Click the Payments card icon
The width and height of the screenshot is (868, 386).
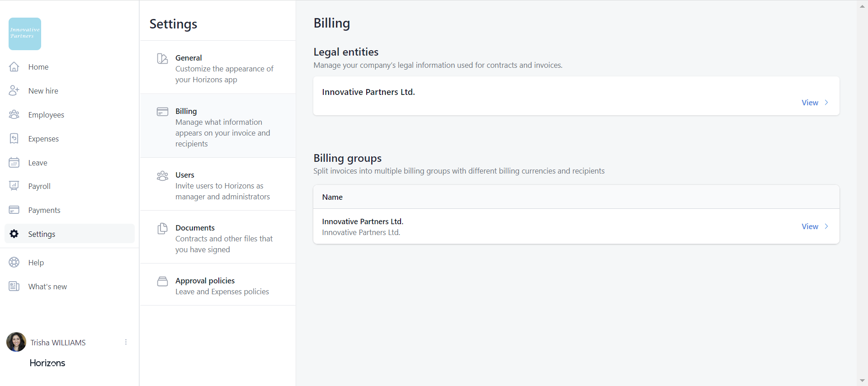(14, 210)
